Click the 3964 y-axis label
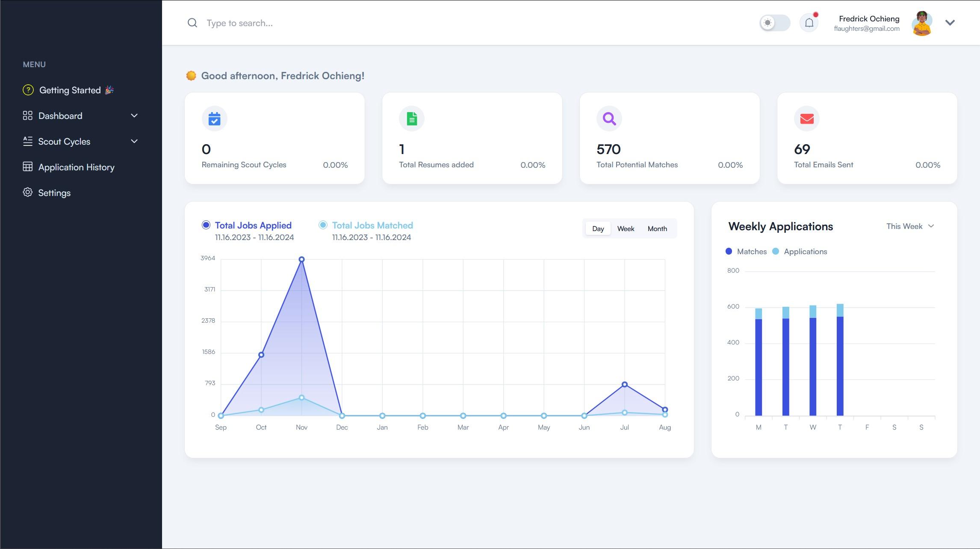This screenshot has height=549, width=980. [x=208, y=258]
